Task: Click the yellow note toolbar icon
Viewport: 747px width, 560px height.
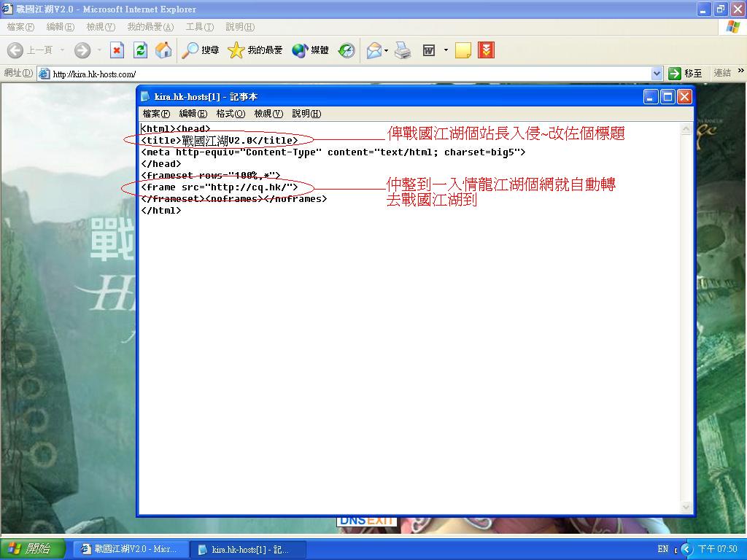Action: click(x=463, y=50)
